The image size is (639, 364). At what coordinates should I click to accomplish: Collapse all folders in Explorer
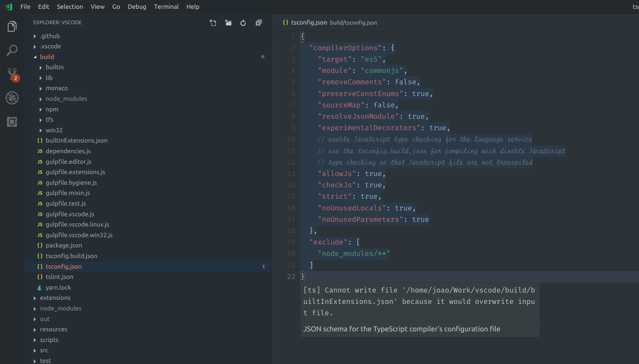tap(259, 23)
